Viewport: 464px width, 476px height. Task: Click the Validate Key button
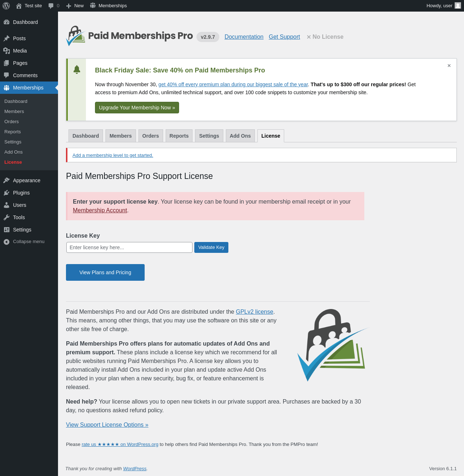click(x=211, y=247)
